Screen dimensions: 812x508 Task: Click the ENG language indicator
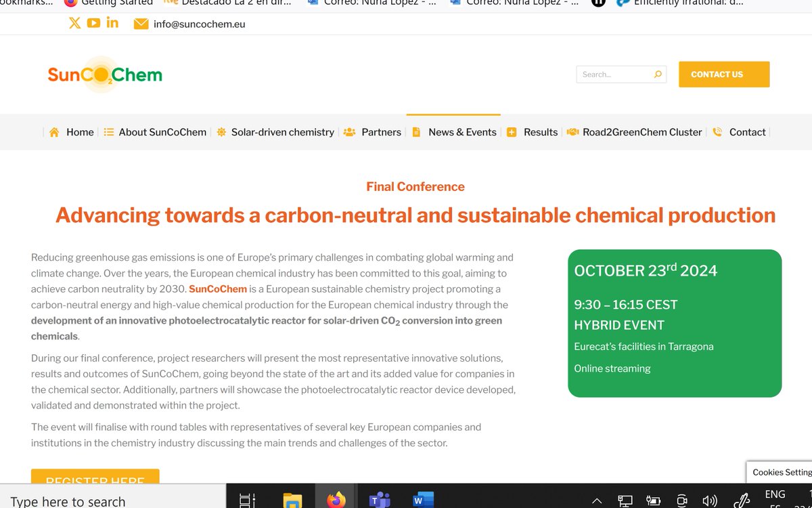[x=775, y=495]
